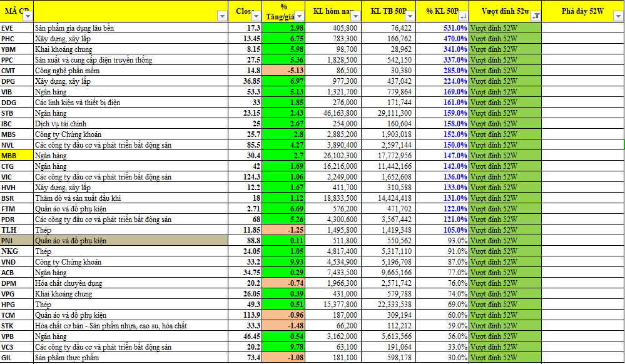Screen dimensions: 625x364
Task: Open the % Tăng/giảm column filter dropdown
Action: [299, 17]
